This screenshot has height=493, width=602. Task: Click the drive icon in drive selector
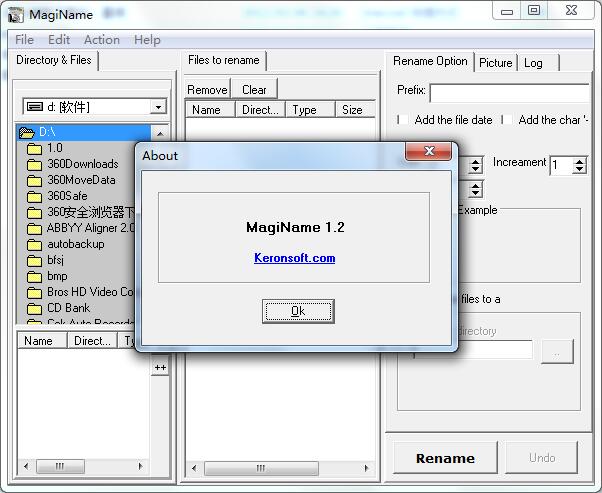click(35, 106)
